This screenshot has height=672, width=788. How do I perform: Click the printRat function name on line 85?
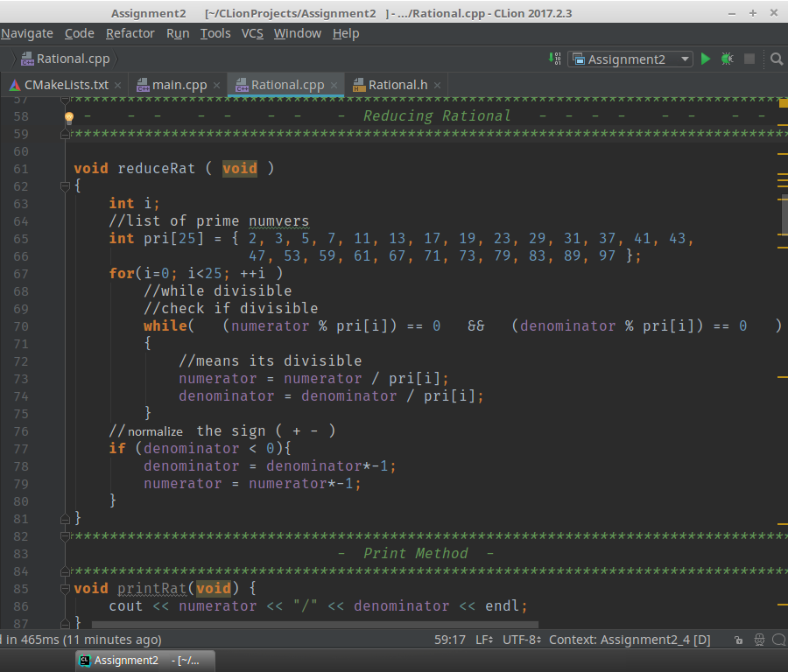coord(152,589)
